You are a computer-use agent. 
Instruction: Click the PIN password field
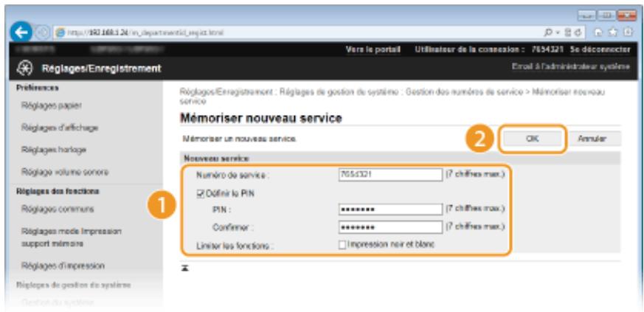click(390, 209)
